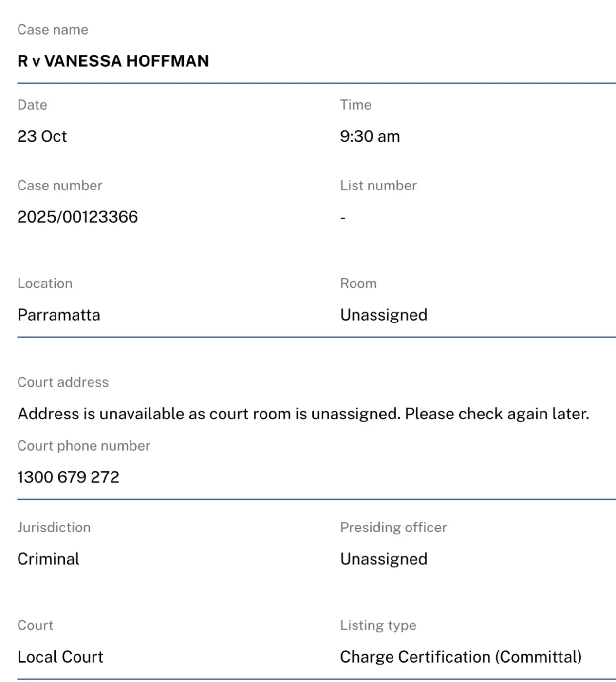Viewport: 616px width, 682px height.
Task: Click the Case name label
Action: pos(53,30)
